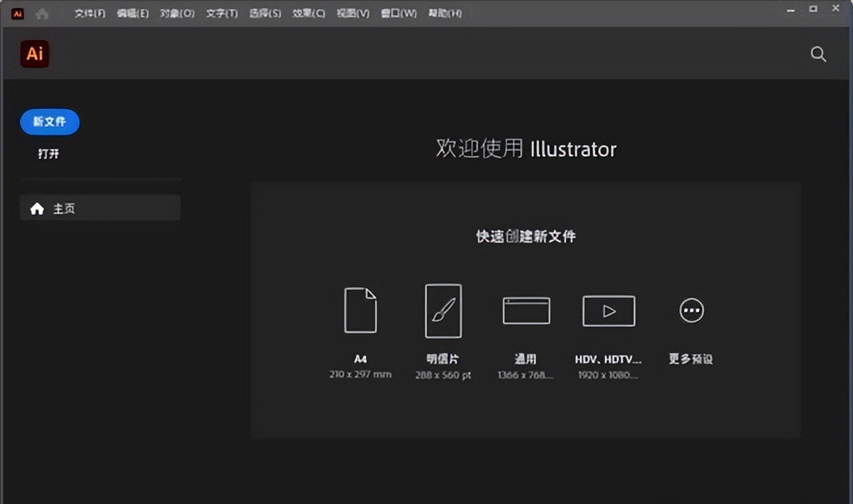Select 主页 in the left sidebar
Image resolution: width=853 pixels, height=504 pixels.
pyautogui.click(x=100, y=209)
